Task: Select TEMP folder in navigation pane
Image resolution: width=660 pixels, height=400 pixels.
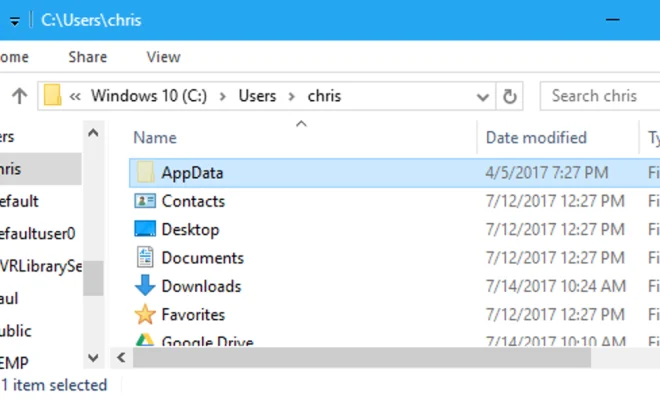Action: [14, 363]
